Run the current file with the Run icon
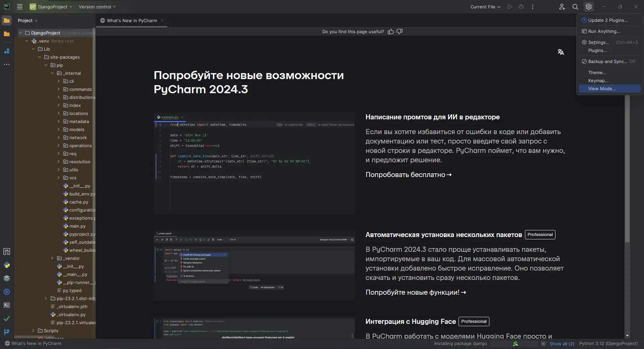Viewport: 644px width, 349px height. tap(509, 7)
